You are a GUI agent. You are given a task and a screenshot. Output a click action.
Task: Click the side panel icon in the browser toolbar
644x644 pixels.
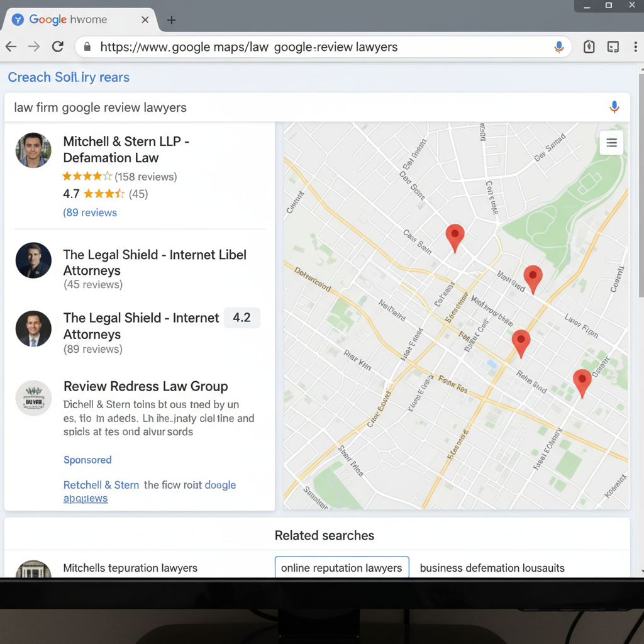point(613,47)
